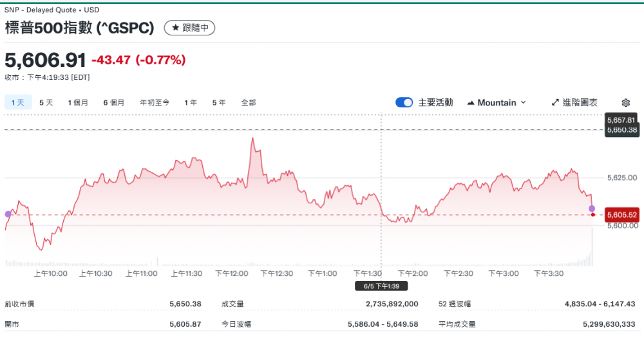
Task: Open chart settings gear icon
Action: click(x=625, y=102)
